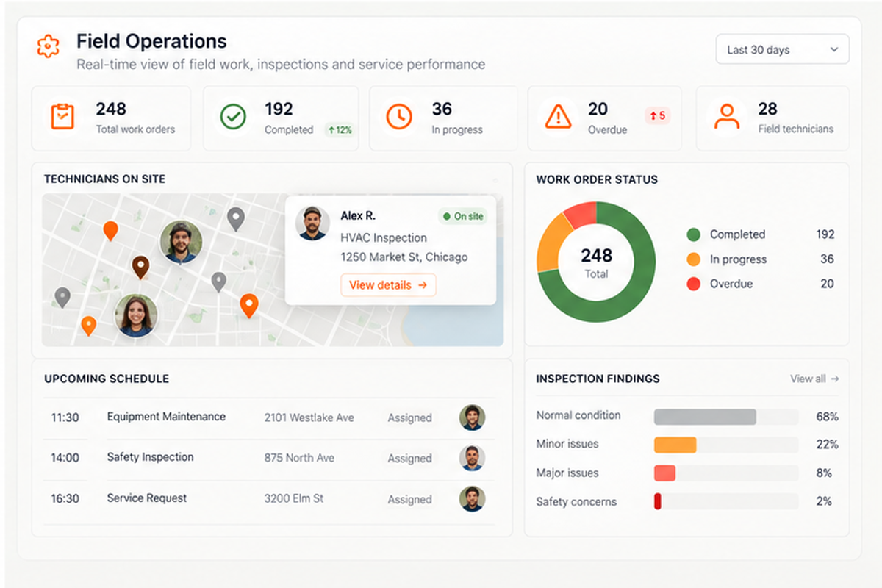
Task: Click the gray pin at top of the map
Action: pos(235,218)
